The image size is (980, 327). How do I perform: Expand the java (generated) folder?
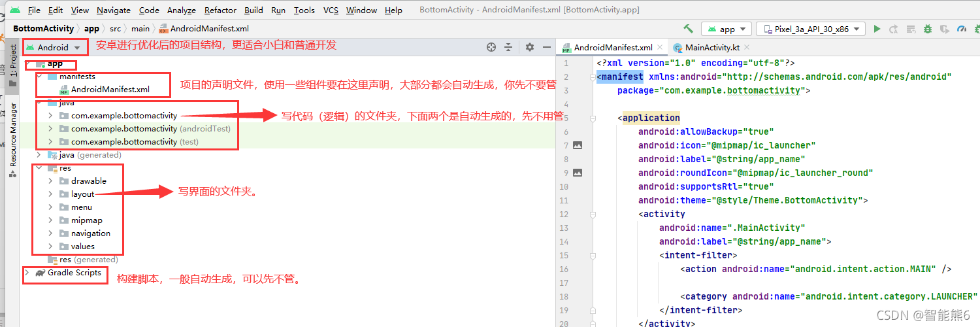click(x=39, y=155)
